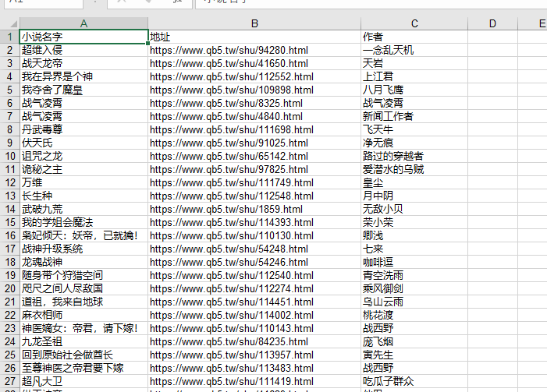Click author cell 净无痕
This screenshot has width=547, height=392.
tap(414, 143)
